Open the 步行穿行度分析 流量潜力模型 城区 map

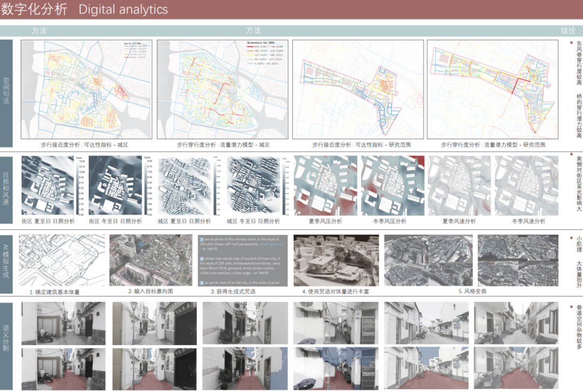(x=222, y=89)
